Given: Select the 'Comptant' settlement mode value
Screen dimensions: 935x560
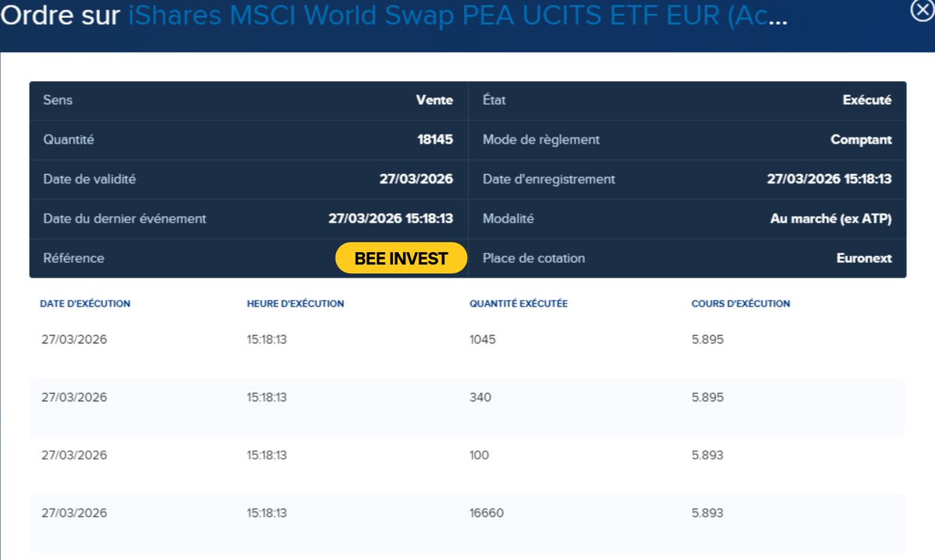Looking at the screenshot, I should click(x=861, y=140).
